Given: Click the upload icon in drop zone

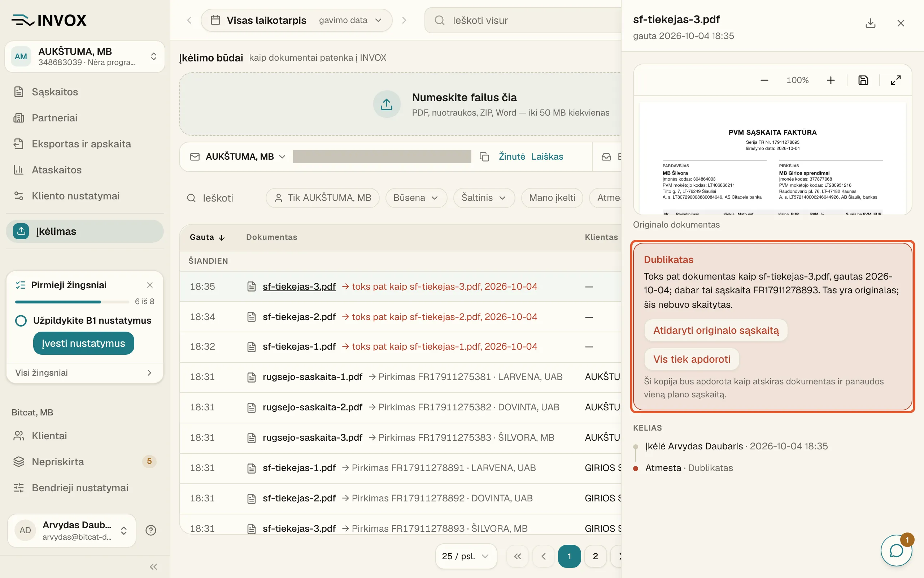Looking at the screenshot, I should pyautogui.click(x=387, y=104).
